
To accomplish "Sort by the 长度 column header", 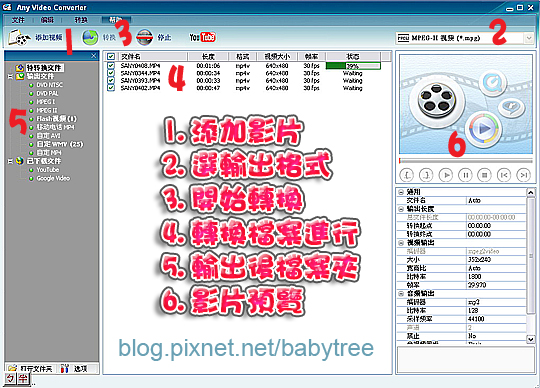I will (208, 56).
